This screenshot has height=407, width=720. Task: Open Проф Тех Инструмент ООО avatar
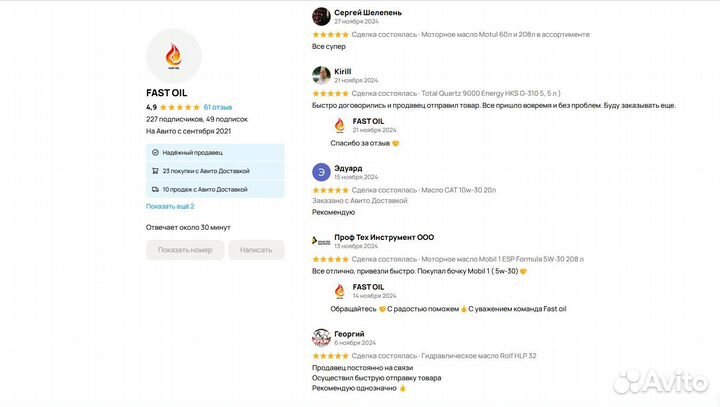(321, 241)
